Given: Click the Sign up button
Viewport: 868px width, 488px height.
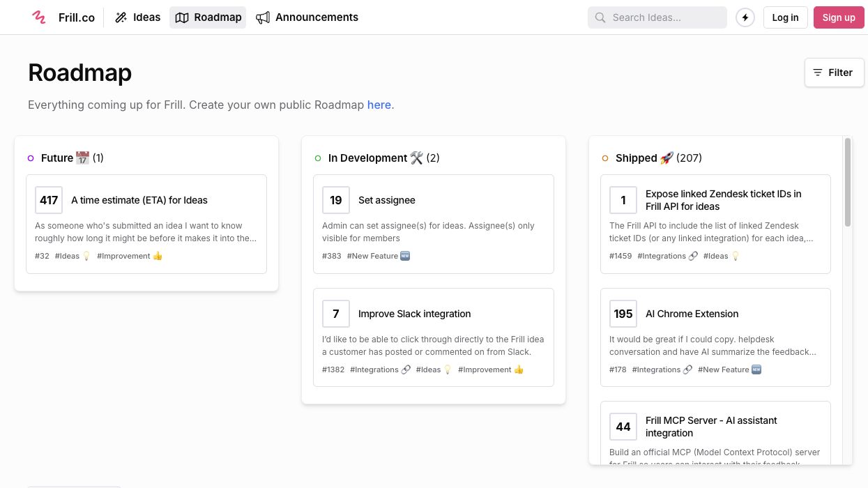Looking at the screenshot, I should tap(839, 17).
